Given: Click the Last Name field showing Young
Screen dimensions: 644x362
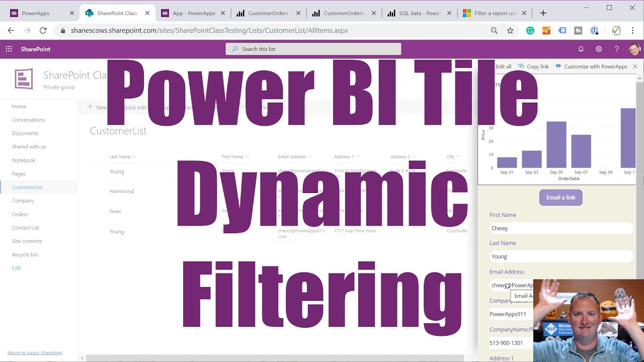Looking at the screenshot, I should click(x=561, y=256).
